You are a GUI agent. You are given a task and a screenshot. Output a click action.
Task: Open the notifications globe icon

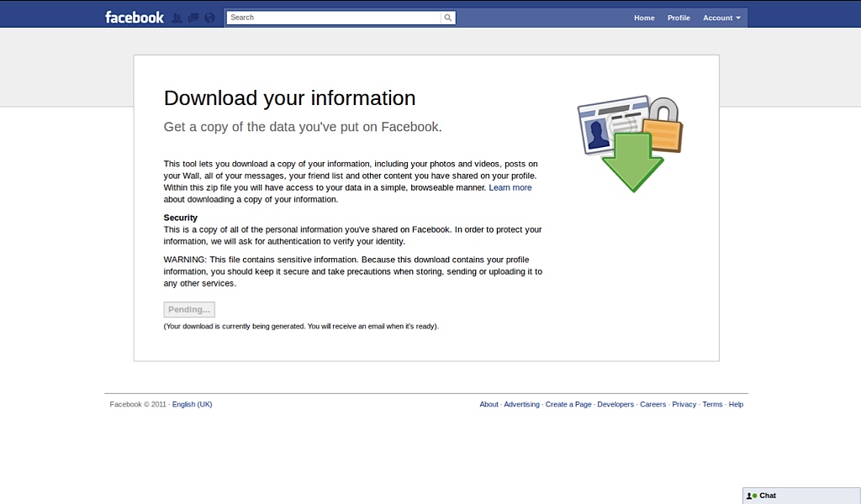click(x=209, y=18)
